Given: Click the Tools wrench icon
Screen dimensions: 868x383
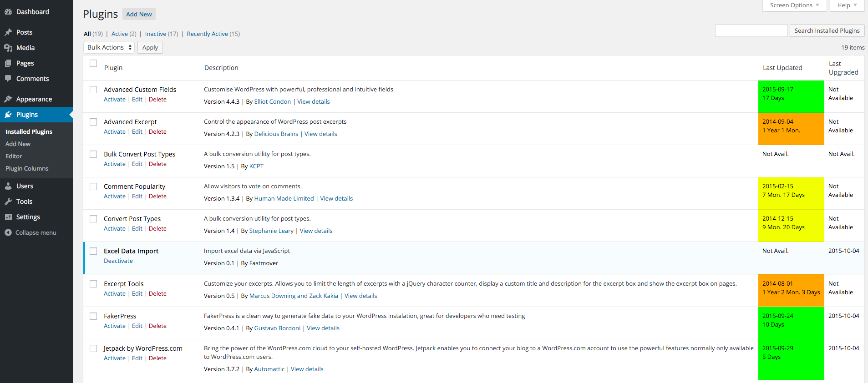Looking at the screenshot, I should [8, 202].
